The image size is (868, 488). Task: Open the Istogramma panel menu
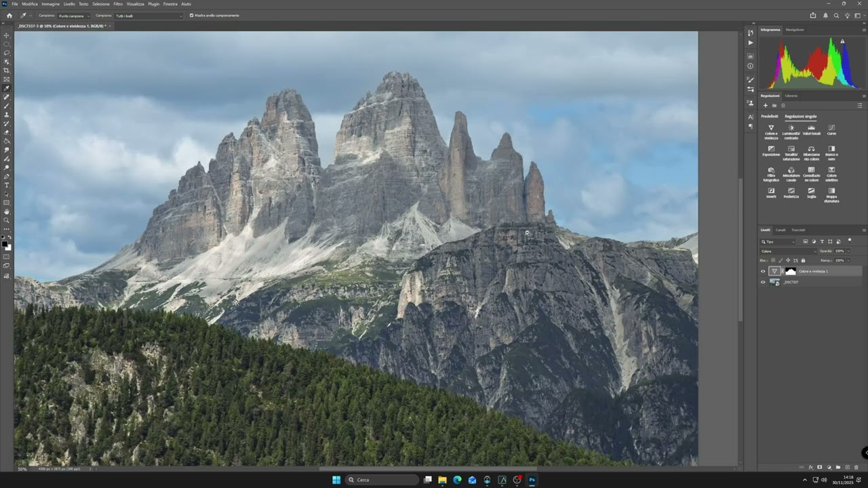click(863, 30)
